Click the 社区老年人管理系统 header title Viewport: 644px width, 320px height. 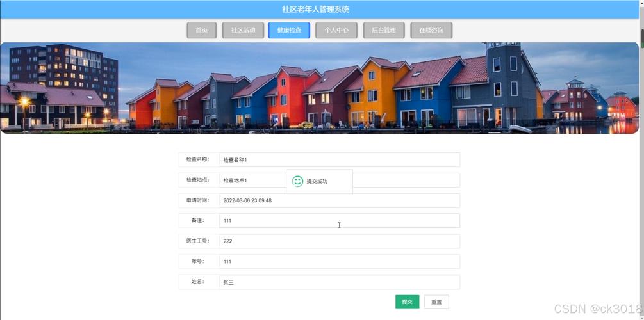coord(316,9)
